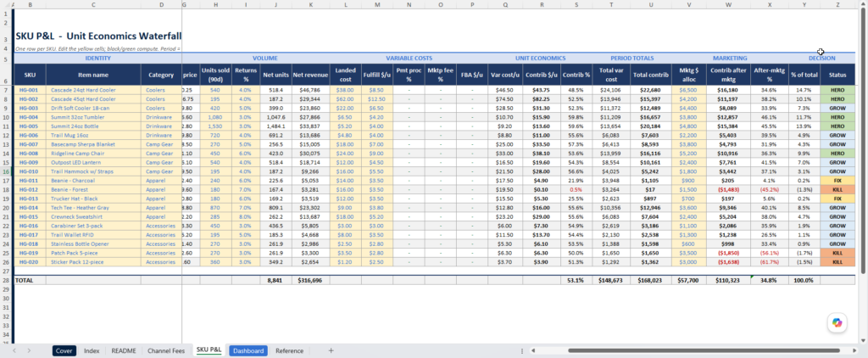Open the Reference sheet tab
This screenshot has height=358, width=868.
pyautogui.click(x=290, y=351)
